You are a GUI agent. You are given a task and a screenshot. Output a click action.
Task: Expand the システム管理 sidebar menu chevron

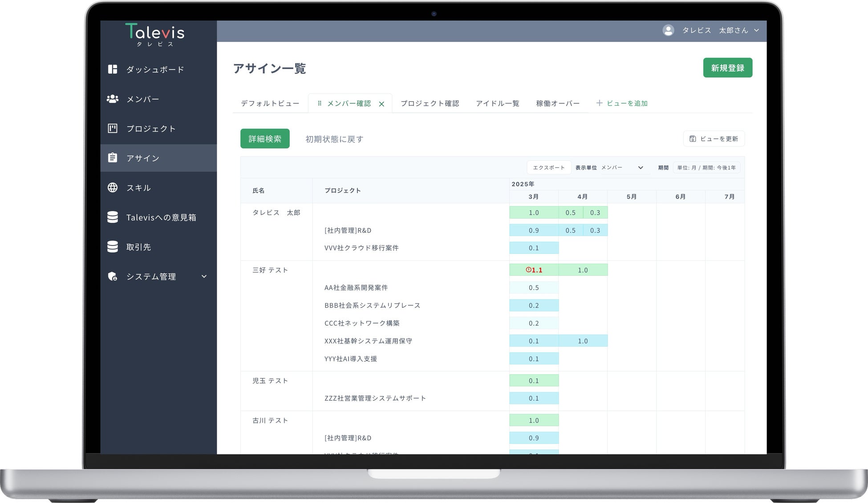click(204, 276)
